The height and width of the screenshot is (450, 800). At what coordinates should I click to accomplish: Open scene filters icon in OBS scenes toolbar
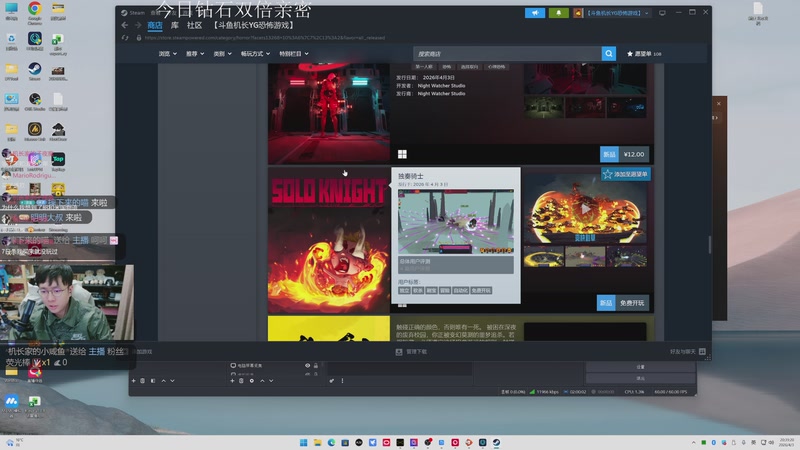153,381
